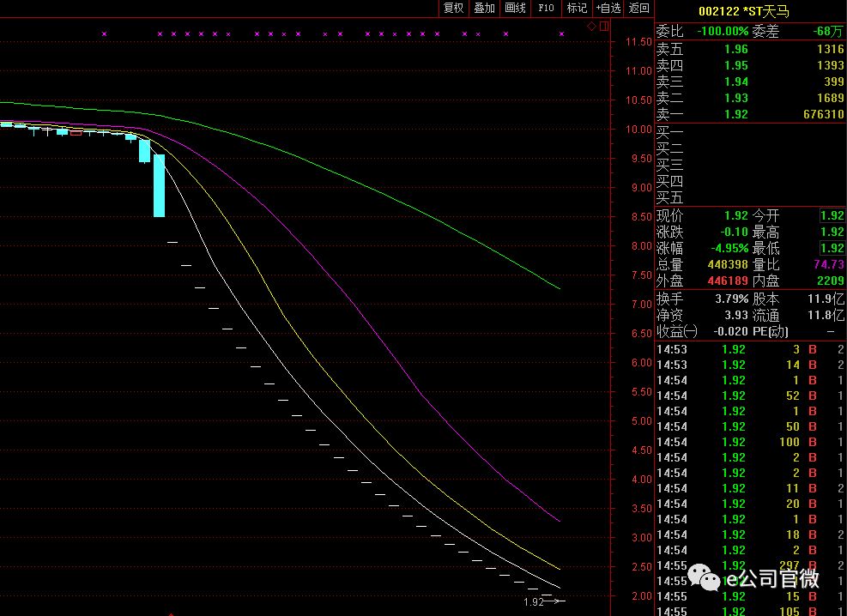This screenshot has height=616, width=847.
Task: Click the 涨跌 -0.10 value
Action: [x=734, y=232]
